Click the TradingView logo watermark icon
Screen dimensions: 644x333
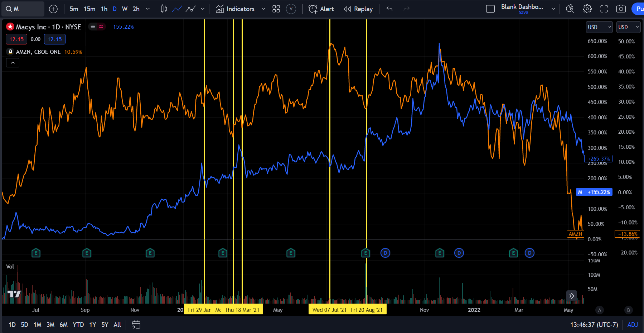point(14,294)
